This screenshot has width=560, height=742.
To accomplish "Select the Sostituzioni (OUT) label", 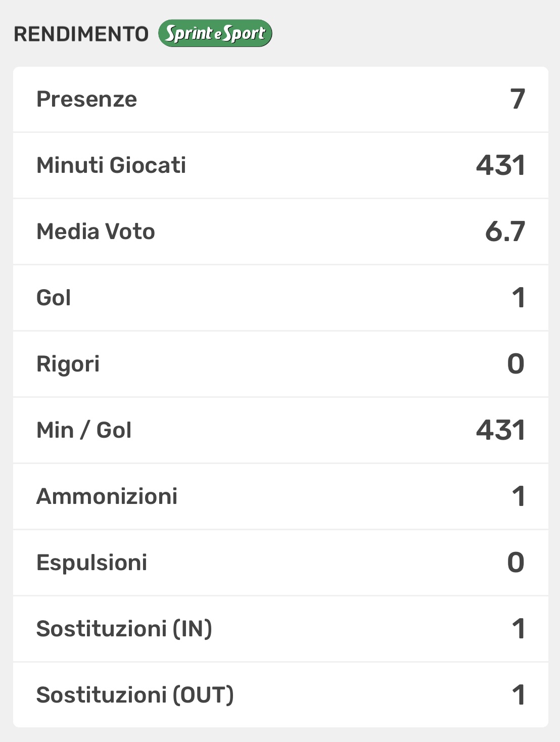I will click(135, 695).
